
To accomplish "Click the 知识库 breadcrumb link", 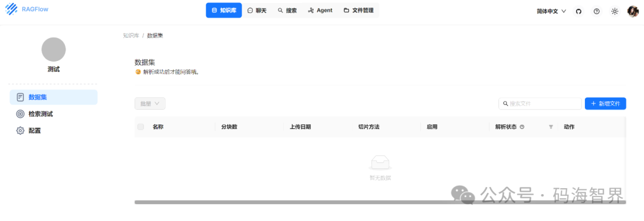I will [131, 36].
